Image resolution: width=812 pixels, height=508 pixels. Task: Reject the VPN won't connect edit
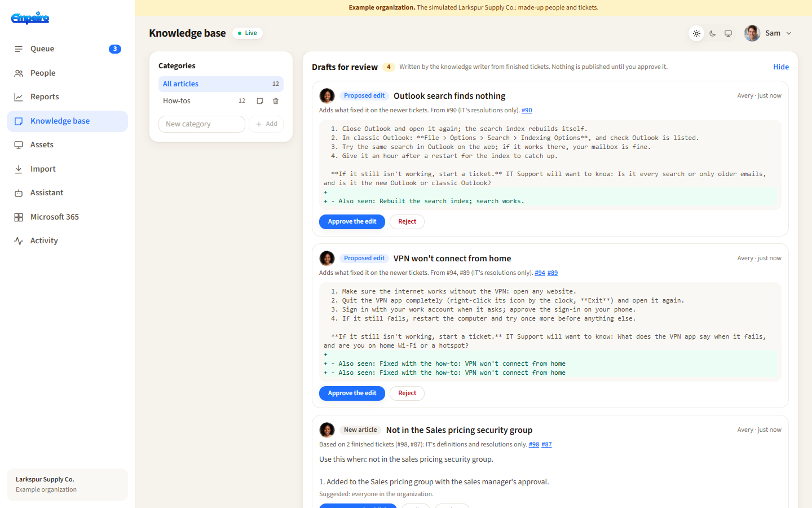click(x=407, y=393)
